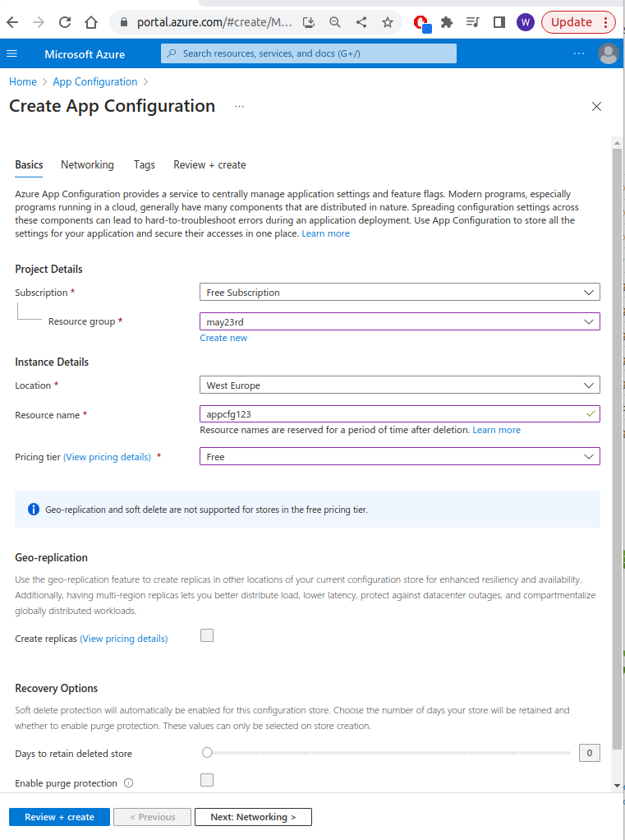The height and width of the screenshot is (840, 625).
Task: Open the Resource group dropdown showing may23rd
Action: click(x=400, y=322)
